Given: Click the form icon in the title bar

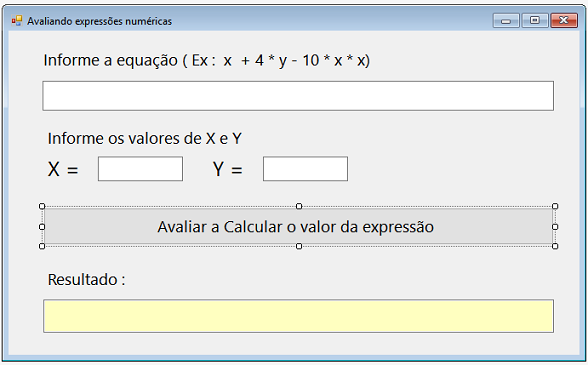Looking at the screenshot, I should point(17,21).
